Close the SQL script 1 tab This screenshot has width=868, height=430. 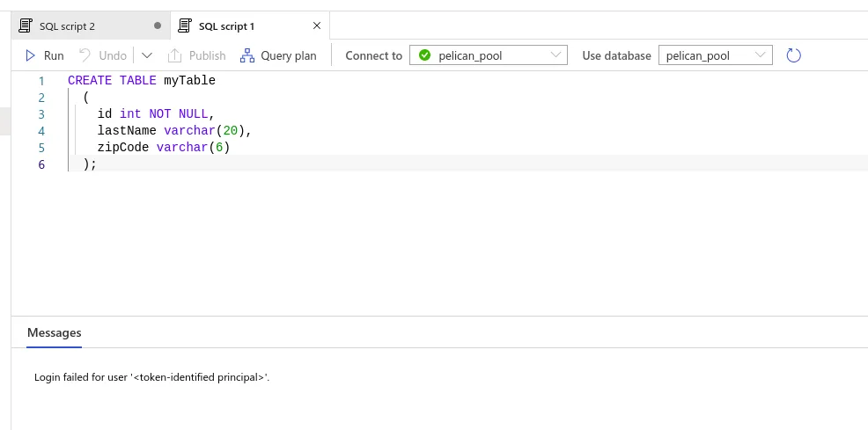[x=317, y=26]
